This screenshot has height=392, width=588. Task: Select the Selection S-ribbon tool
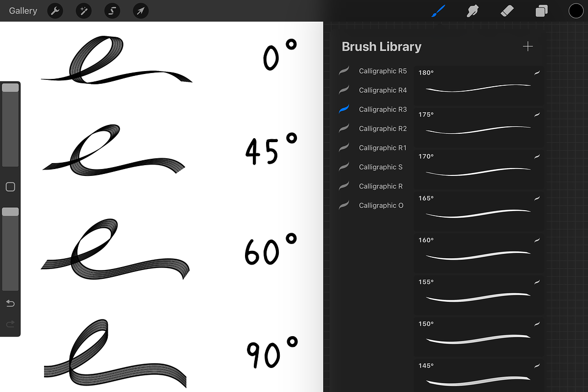pos(112,11)
